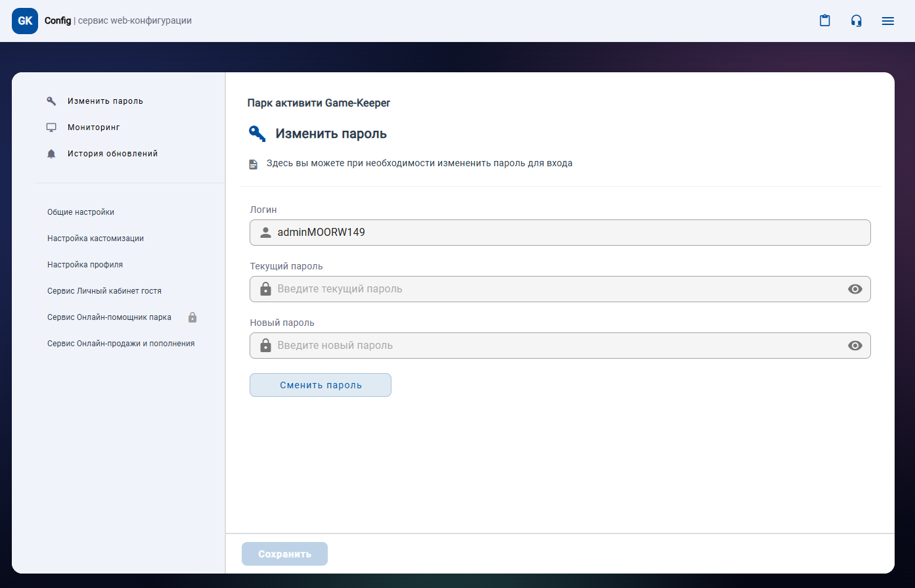This screenshot has height=588, width=915.
Task: Open Мониторинг in the sidebar
Action: point(94,127)
